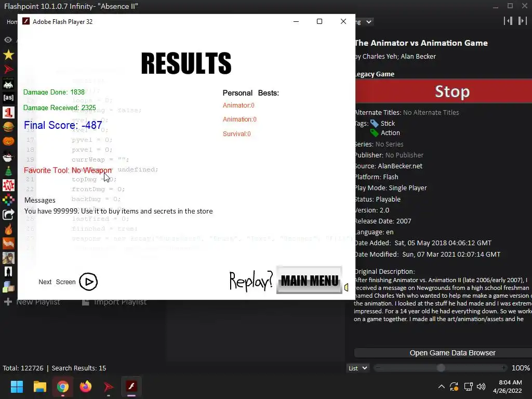The image size is (532, 399).
Task: Click the Total: 122726 status text
Action: pos(23,368)
